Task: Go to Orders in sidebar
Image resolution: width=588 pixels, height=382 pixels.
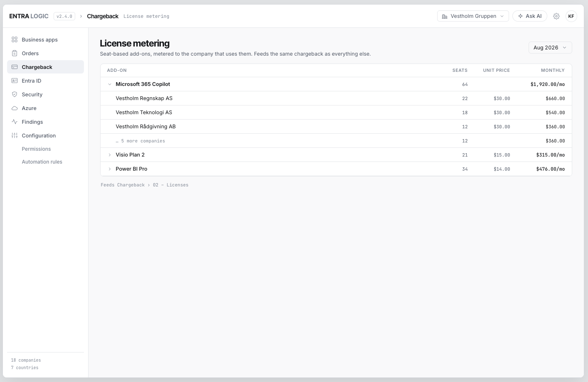Action: coord(45,53)
